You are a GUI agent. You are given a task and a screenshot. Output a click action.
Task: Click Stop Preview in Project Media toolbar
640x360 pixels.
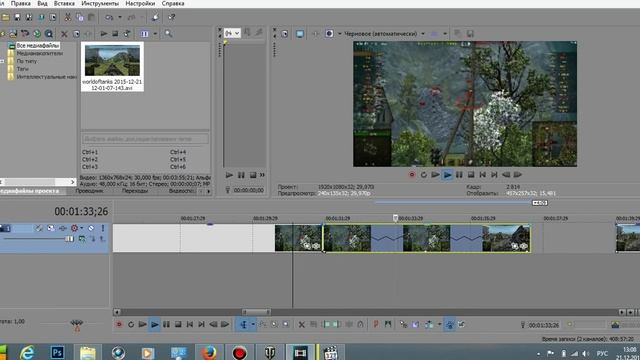[x=115, y=34]
